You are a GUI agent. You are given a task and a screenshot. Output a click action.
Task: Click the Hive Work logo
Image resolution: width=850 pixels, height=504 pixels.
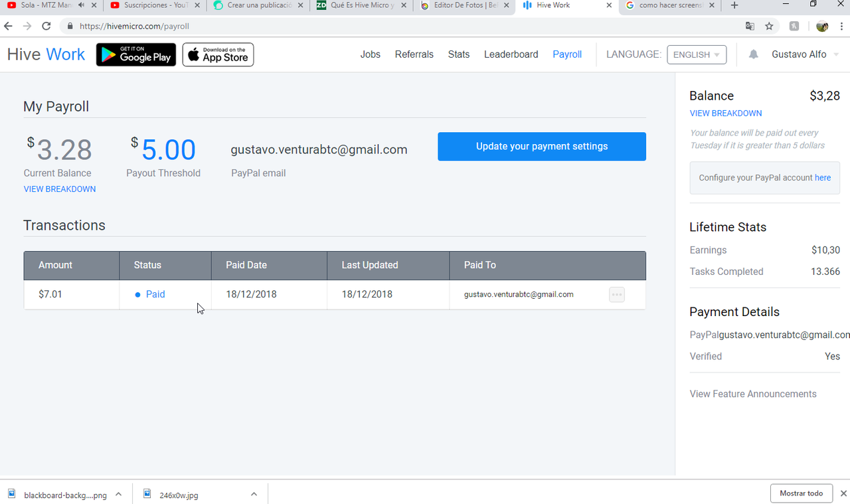tap(46, 54)
